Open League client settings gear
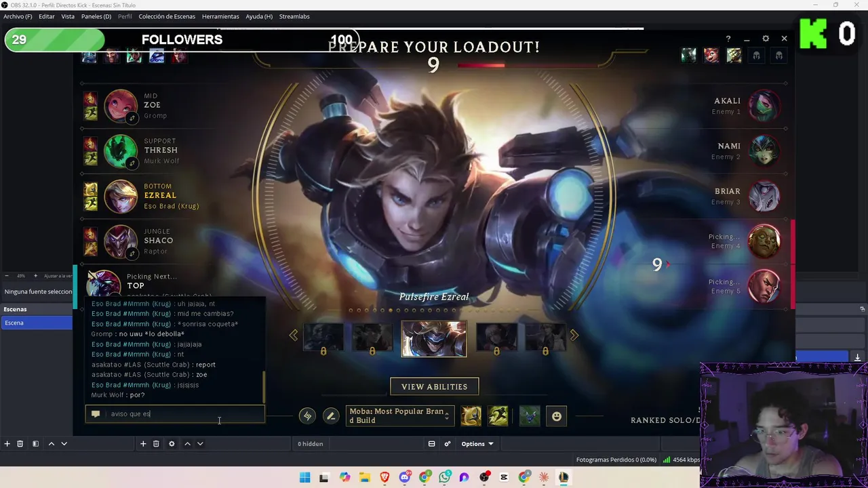The image size is (868, 488). (x=766, y=39)
